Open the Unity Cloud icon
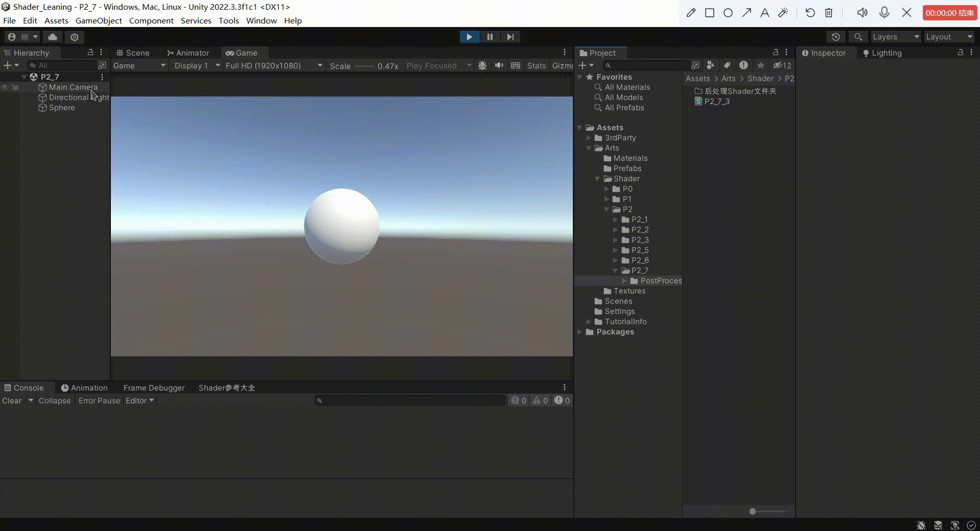 53,37
